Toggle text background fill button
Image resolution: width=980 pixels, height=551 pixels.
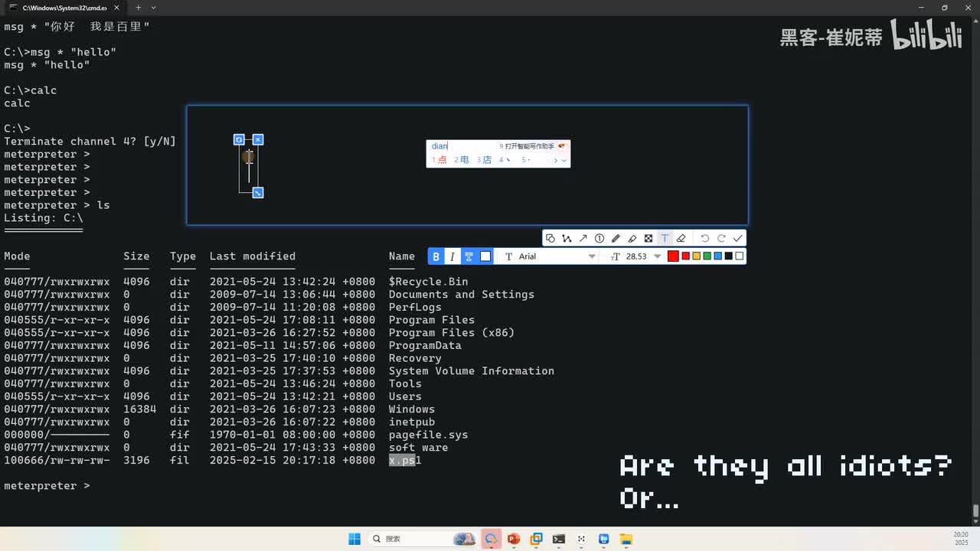pos(485,256)
